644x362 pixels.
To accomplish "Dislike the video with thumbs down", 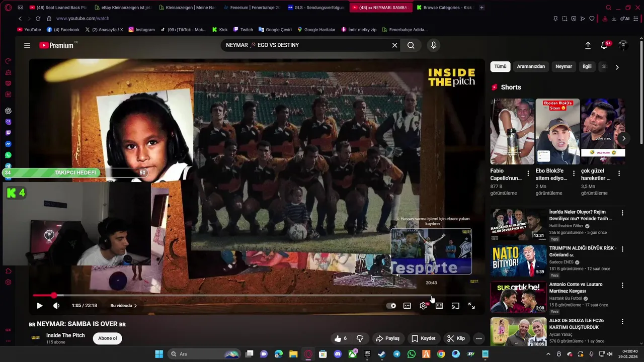I will pyautogui.click(x=360, y=338).
